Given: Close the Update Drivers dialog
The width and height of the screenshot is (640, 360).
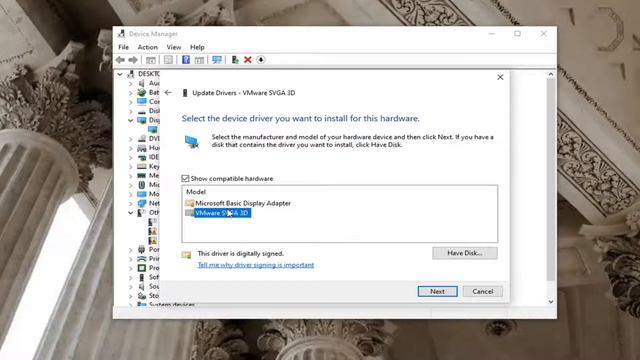Looking at the screenshot, I should 500,77.
